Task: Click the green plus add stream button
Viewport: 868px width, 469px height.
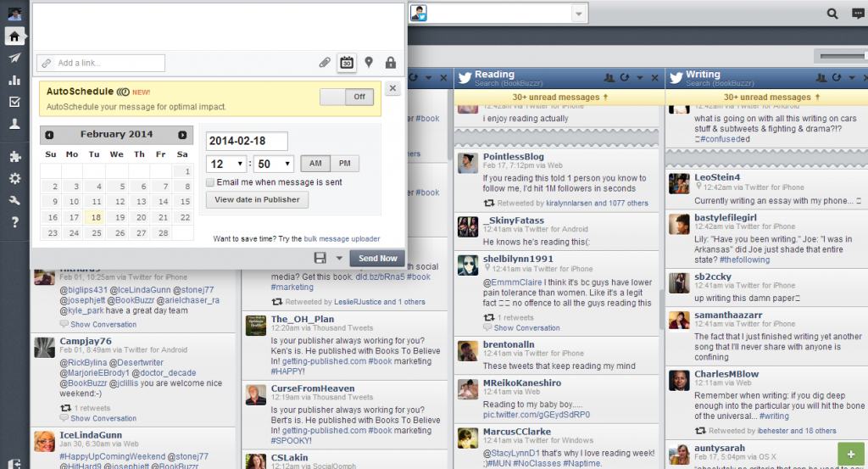Action: (851, 454)
